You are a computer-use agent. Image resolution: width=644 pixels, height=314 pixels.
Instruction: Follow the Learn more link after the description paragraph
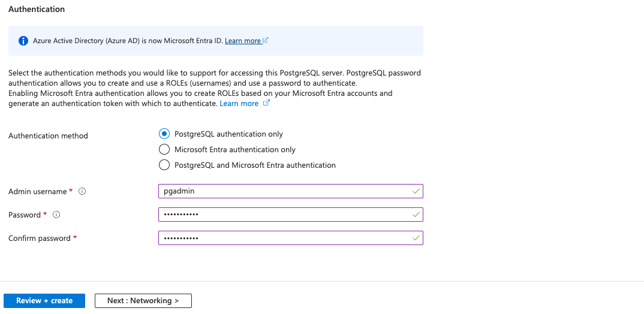[239, 104]
